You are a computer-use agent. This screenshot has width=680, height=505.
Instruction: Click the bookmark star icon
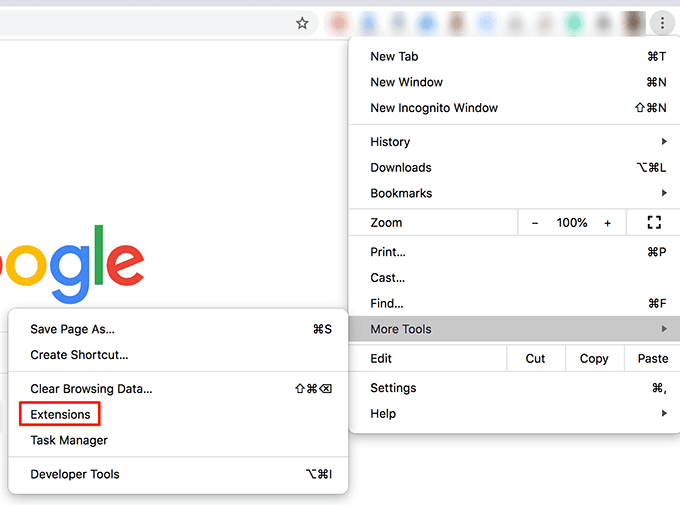[302, 23]
